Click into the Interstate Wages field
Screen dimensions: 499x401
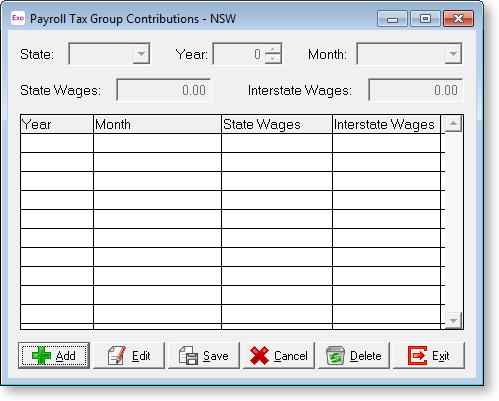[x=416, y=90]
